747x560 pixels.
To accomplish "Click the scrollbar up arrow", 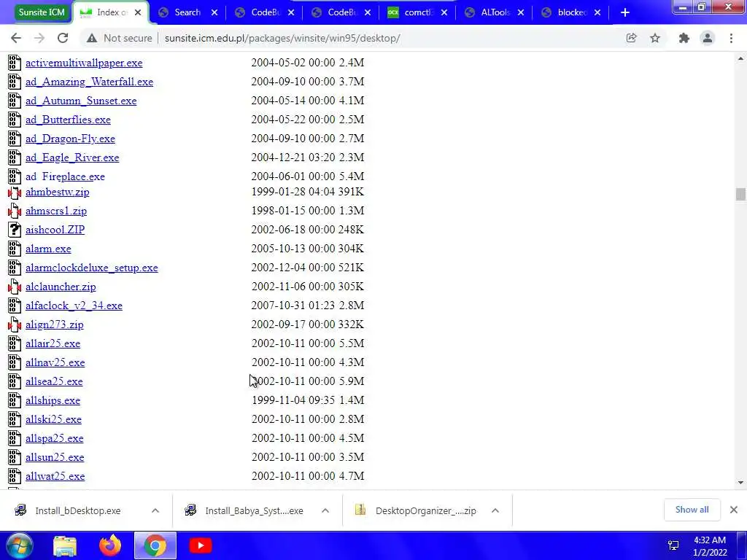I will 740,58.
